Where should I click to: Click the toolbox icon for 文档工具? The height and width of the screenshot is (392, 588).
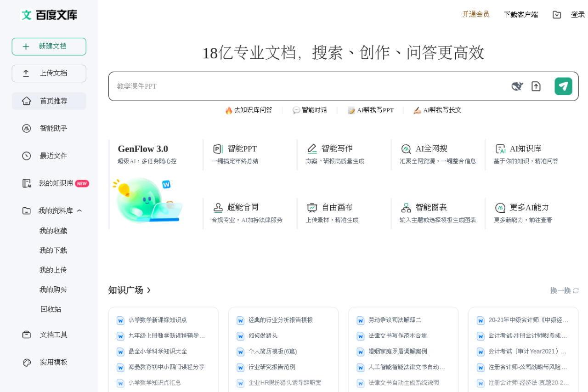click(x=27, y=335)
